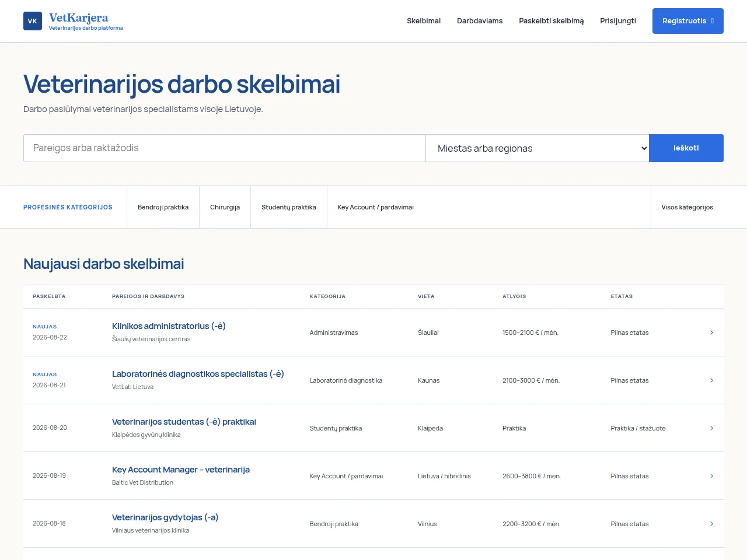Click the Registruotis button
This screenshot has height=560, width=747.
tap(688, 21)
